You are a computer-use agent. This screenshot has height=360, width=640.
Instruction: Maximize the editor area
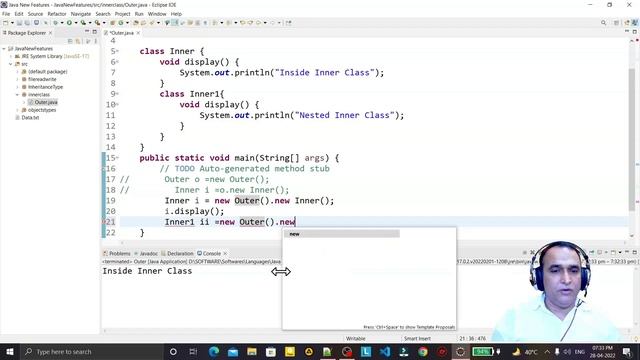tap(635, 31)
